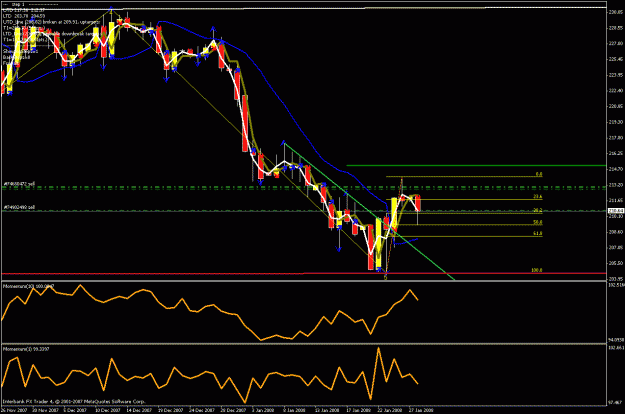Click the blue down arrow below 17 Jan candle
This screenshot has width=625, height=414.
coord(339,250)
